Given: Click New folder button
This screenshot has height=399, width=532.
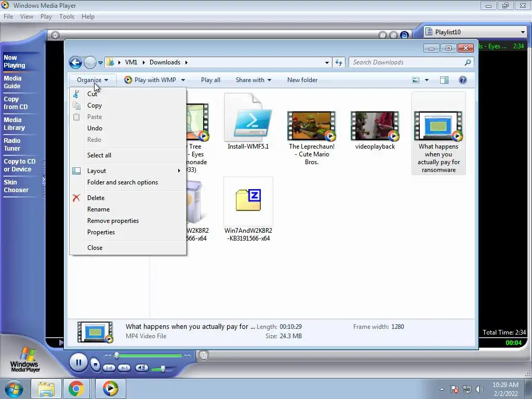Looking at the screenshot, I should [302, 80].
